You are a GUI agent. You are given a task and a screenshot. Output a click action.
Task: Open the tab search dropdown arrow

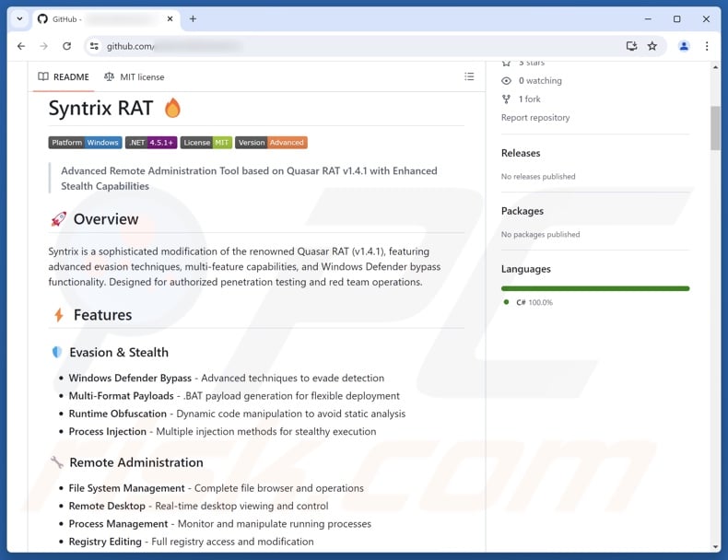coord(19,19)
